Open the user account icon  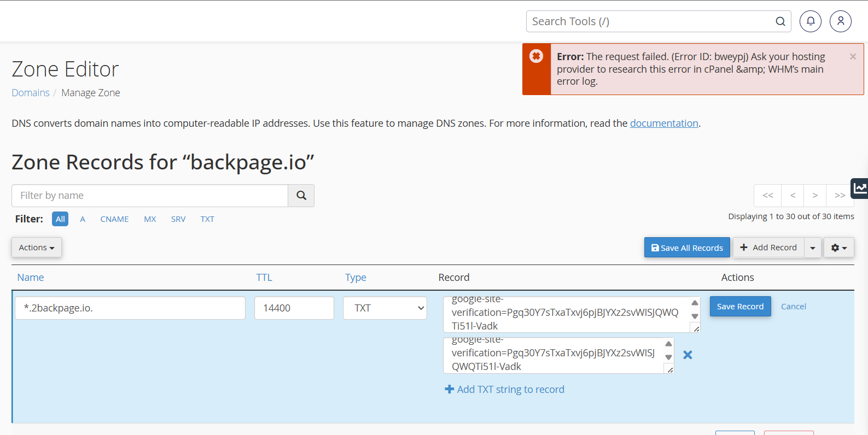tap(841, 21)
